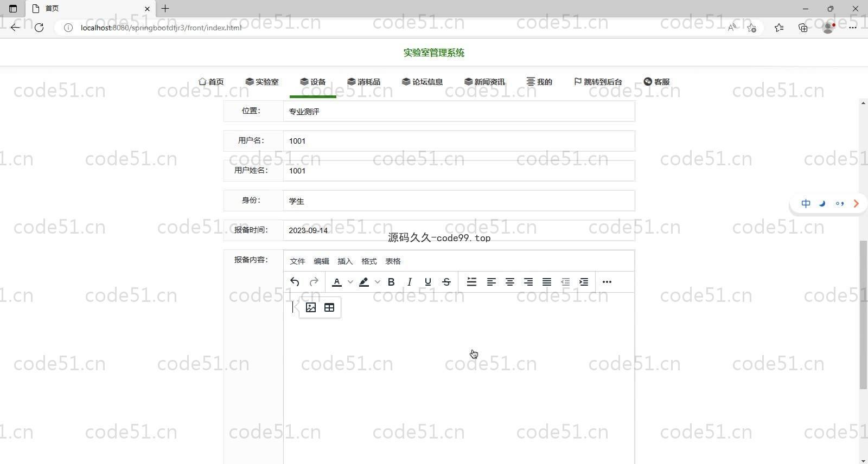868x464 pixels.
Task: Toggle IME punctuation mode icon
Action: pos(840,204)
